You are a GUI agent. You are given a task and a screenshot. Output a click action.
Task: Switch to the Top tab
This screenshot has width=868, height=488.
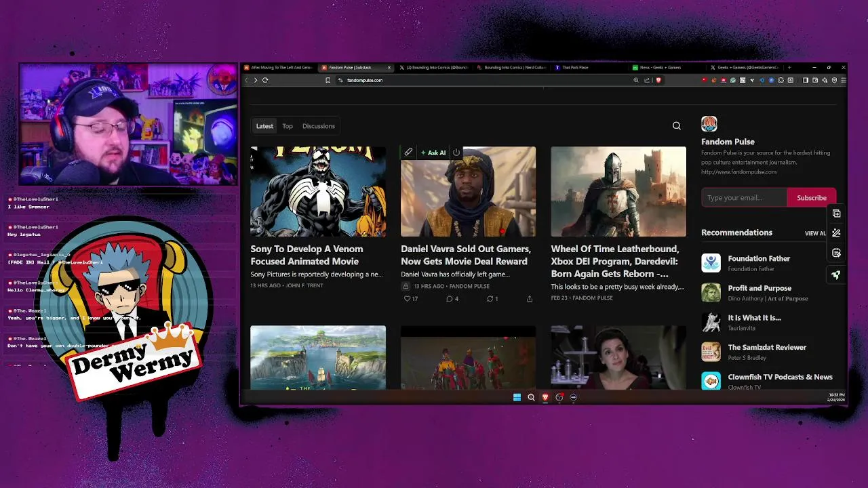pyautogui.click(x=288, y=126)
